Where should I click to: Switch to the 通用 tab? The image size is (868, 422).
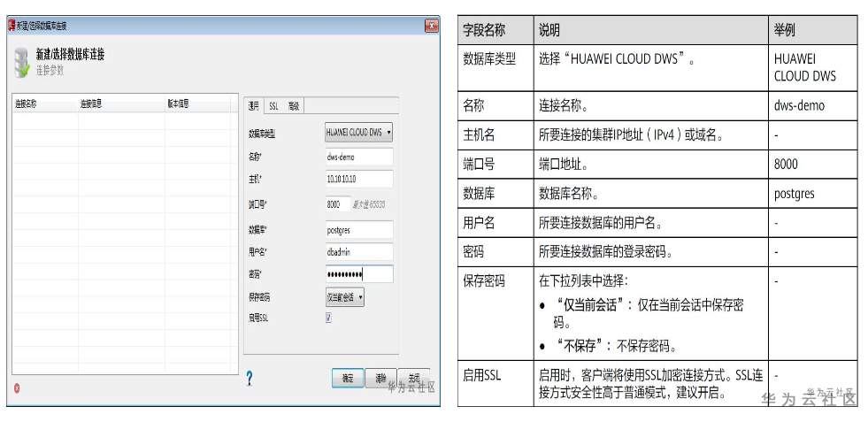point(254,106)
